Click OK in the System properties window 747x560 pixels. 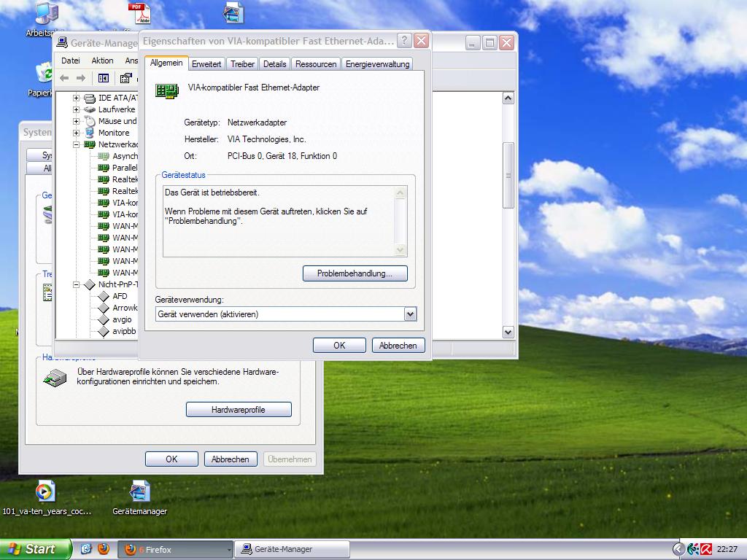(171, 459)
